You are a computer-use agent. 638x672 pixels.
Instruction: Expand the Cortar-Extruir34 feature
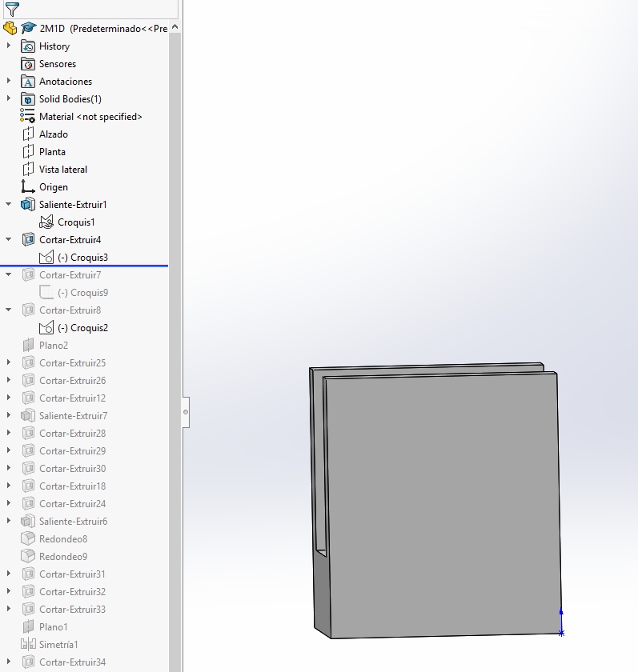[8, 662]
